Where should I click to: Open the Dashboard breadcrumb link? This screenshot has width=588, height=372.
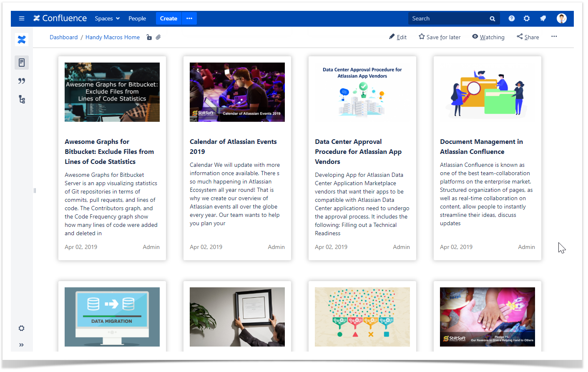[63, 37]
